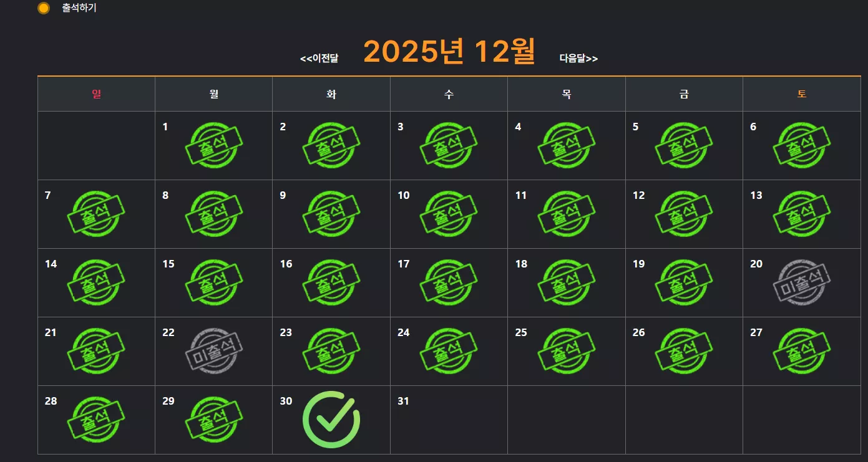Click the 2025년 12월 month title

pyautogui.click(x=449, y=51)
